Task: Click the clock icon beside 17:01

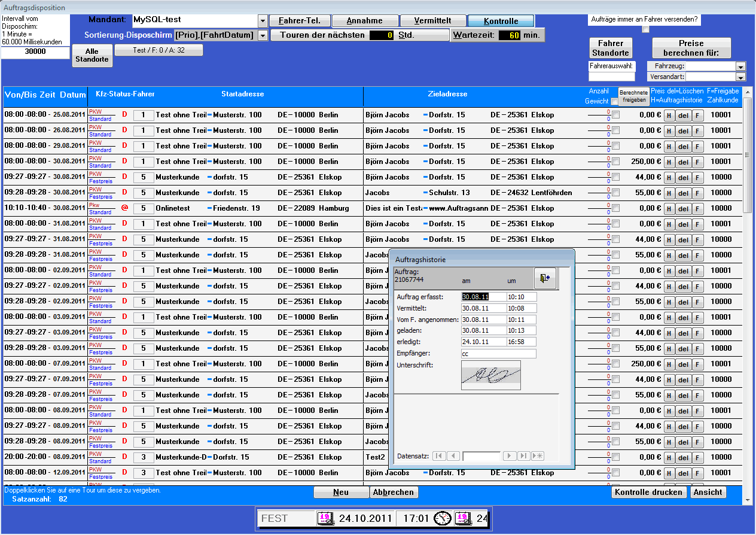Action: click(443, 518)
